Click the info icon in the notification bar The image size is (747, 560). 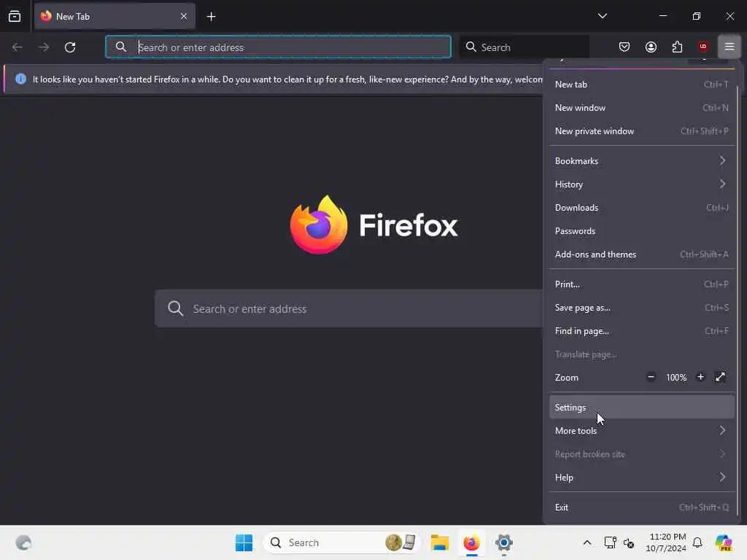[x=20, y=79]
